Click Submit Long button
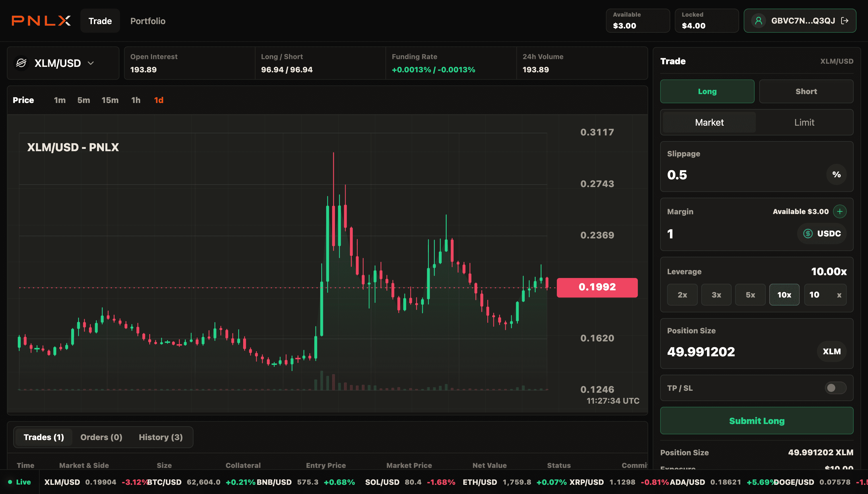 pos(756,421)
